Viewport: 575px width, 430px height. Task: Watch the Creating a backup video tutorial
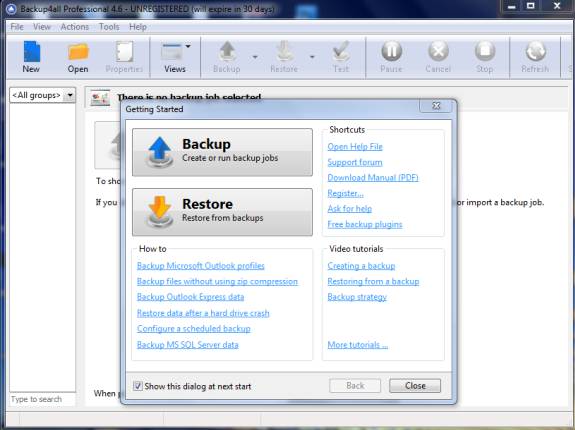362,266
